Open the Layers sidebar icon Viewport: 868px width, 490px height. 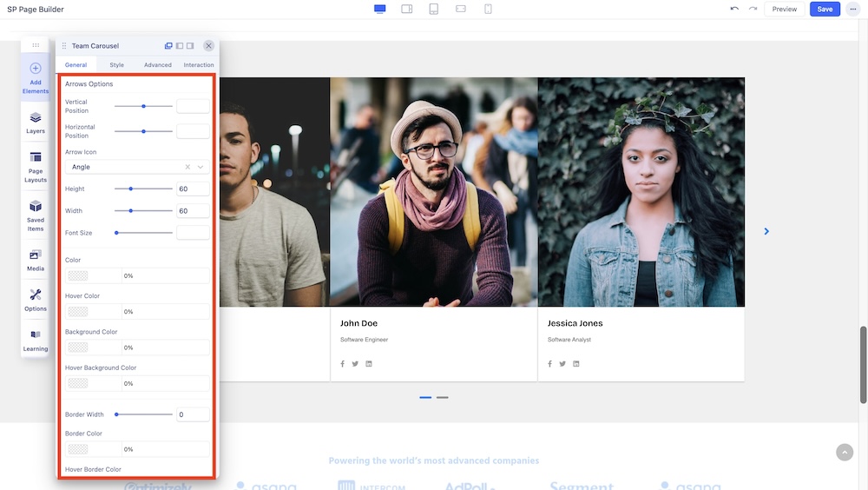[36, 122]
